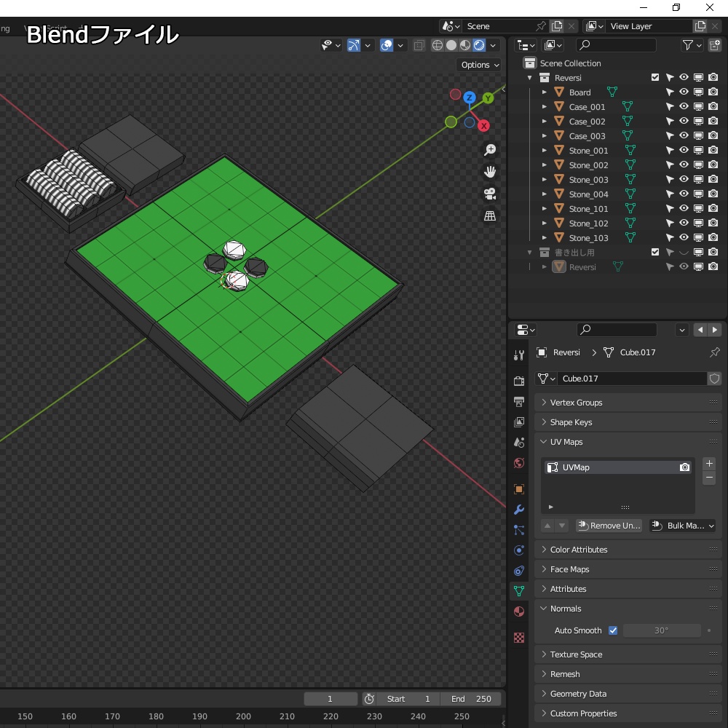Select wireframe viewport shading

[437, 45]
